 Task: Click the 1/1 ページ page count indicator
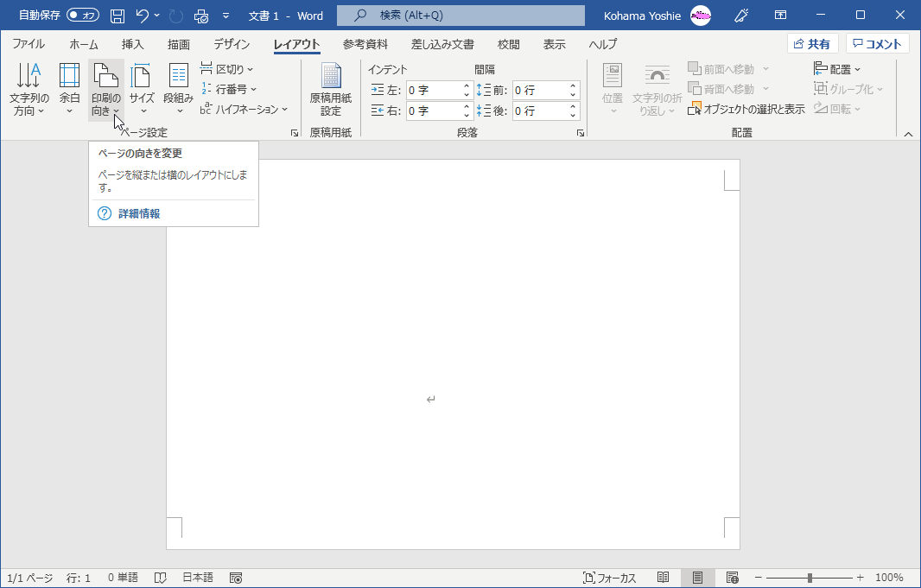[x=30, y=578]
